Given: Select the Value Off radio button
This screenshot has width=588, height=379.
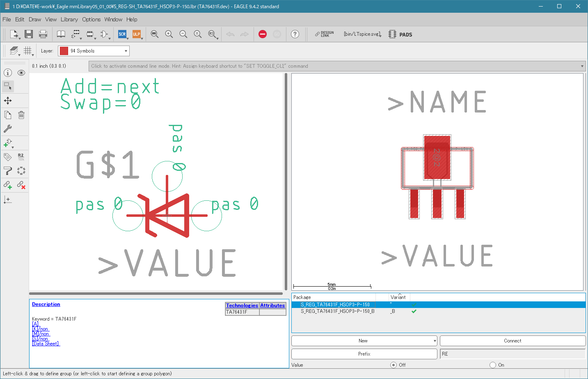Looking at the screenshot, I should click(394, 365).
